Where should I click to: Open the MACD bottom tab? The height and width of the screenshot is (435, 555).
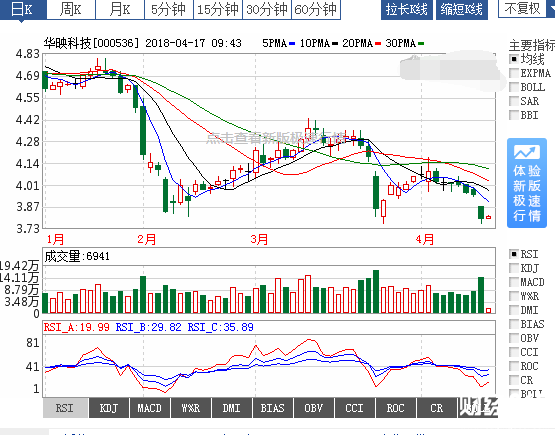(150, 408)
